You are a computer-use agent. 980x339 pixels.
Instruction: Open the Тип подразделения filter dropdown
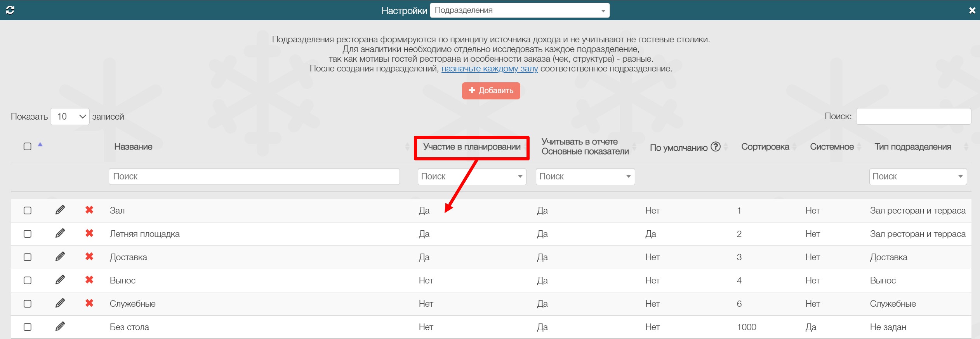[917, 177]
